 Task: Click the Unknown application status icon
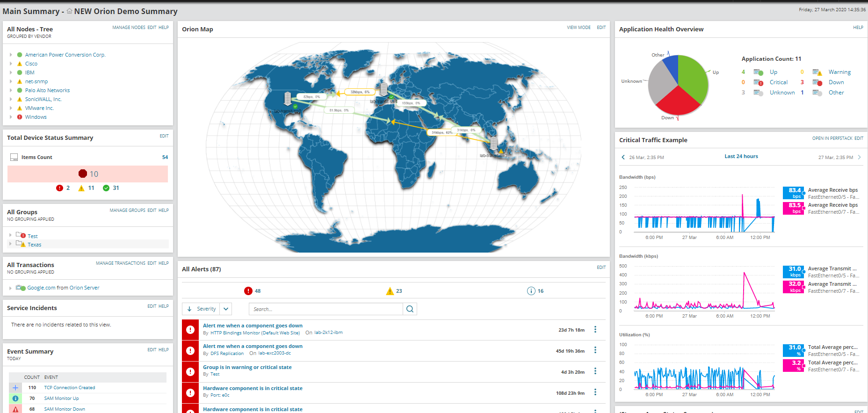coord(759,93)
